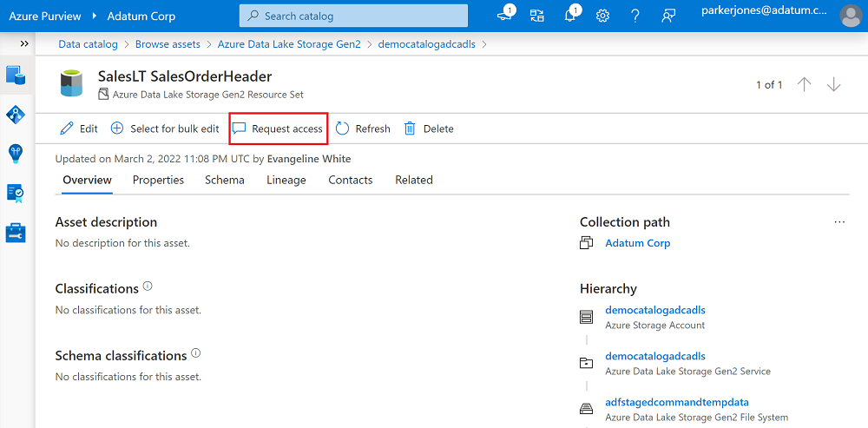The height and width of the screenshot is (428, 868).
Task: Click the Schema classifications info icon
Action: [195, 353]
